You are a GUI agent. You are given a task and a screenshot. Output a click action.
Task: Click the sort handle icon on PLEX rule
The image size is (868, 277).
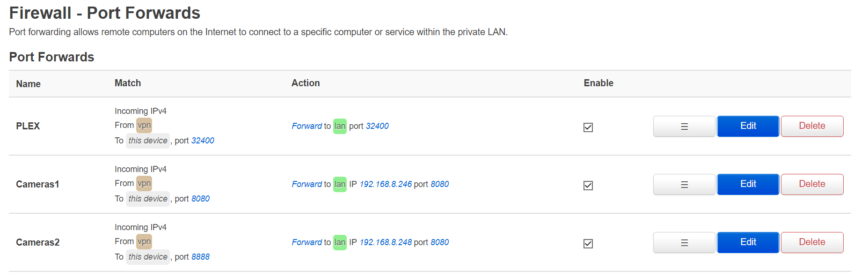coord(684,126)
